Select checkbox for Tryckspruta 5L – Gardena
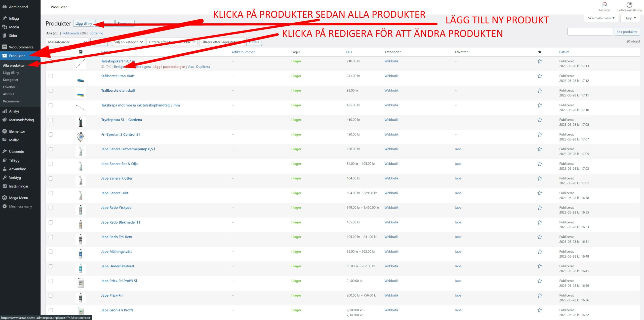This screenshot has width=644, height=320. click(x=51, y=120)
